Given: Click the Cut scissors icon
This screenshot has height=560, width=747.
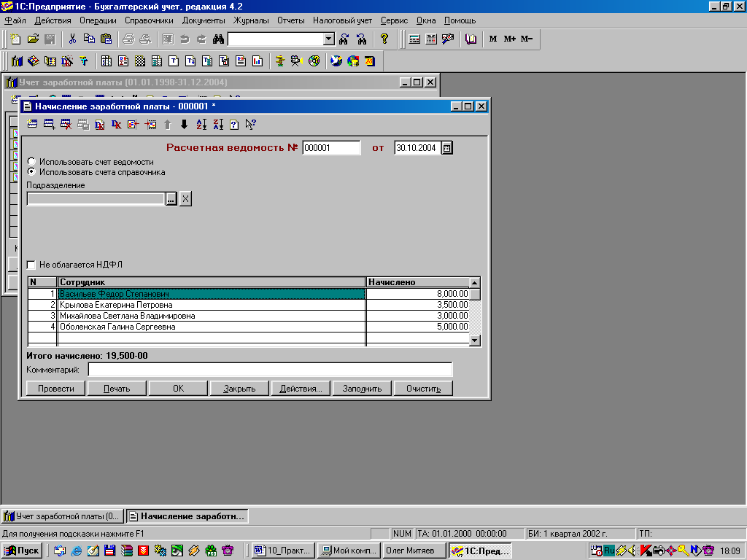Looking at the screenshot, I should (72, 39).
